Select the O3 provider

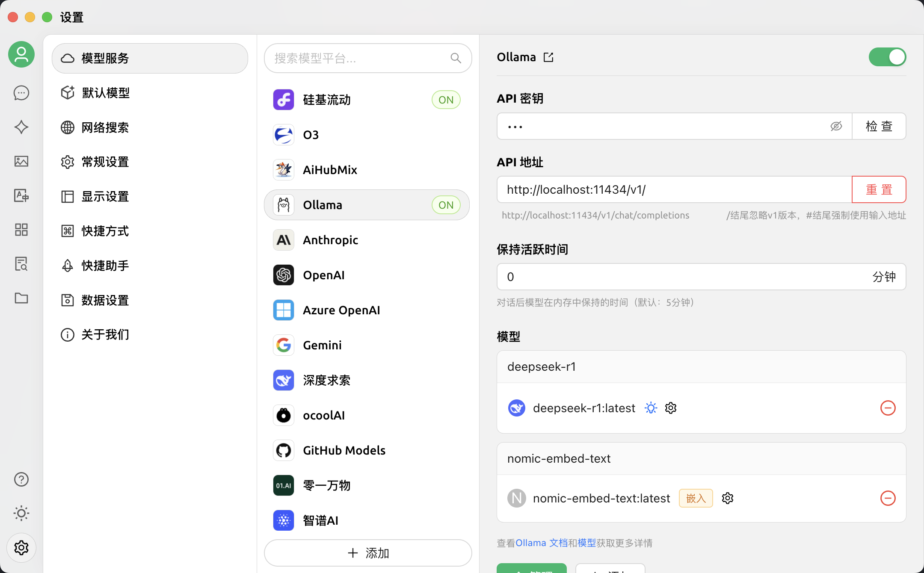[x=367, y=135]
